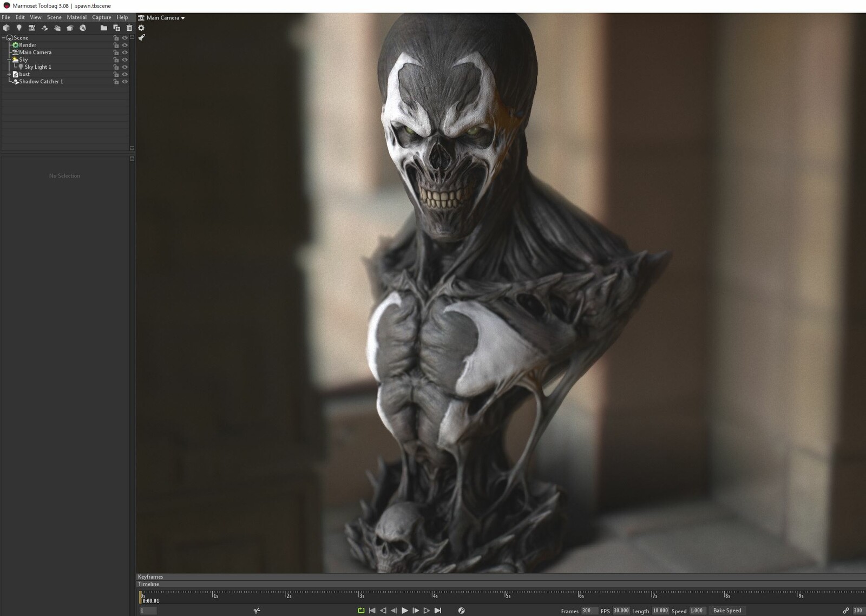Image resolution: width=866 pixels, height=616 pixels.
Task: Toggle visibility of Scene root
Action: tap(124, 38)
